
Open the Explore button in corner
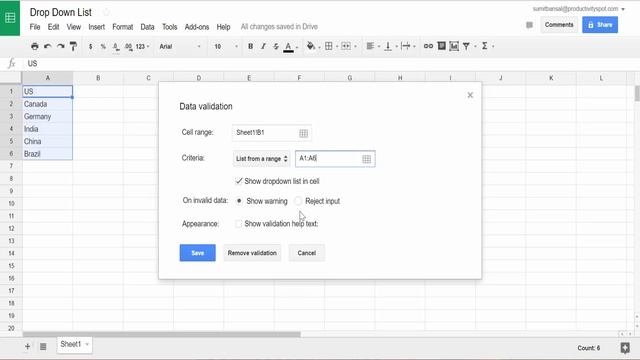pos(625,348)
